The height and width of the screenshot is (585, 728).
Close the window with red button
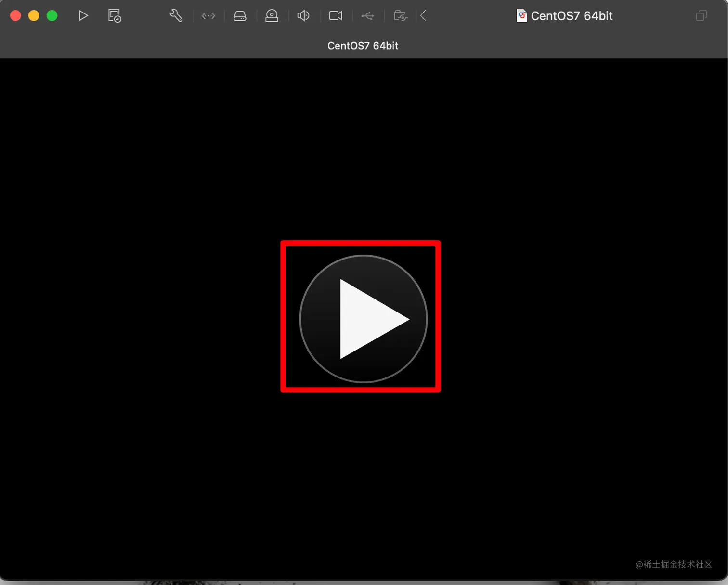coord(15,16)
